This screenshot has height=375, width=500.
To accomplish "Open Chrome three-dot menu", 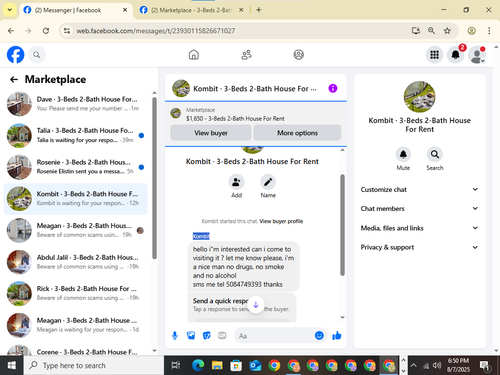I will pyautogui.click(x=489, y=31).
